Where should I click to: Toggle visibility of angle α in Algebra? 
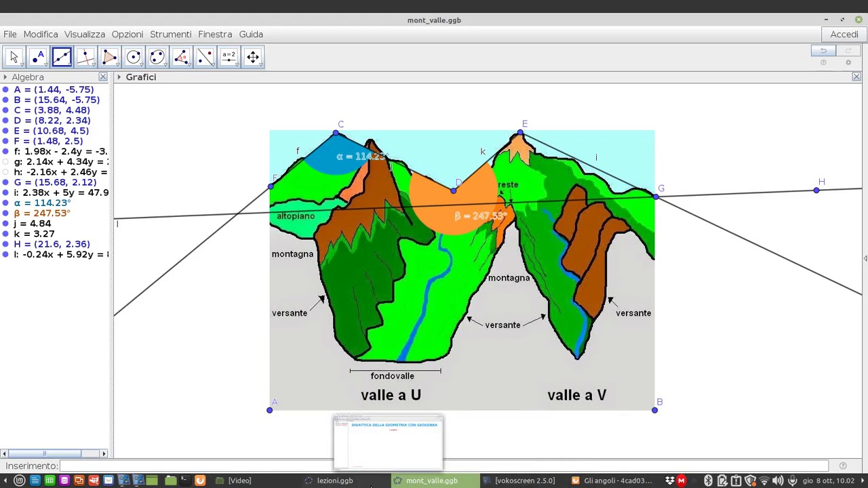coord(5,203)
